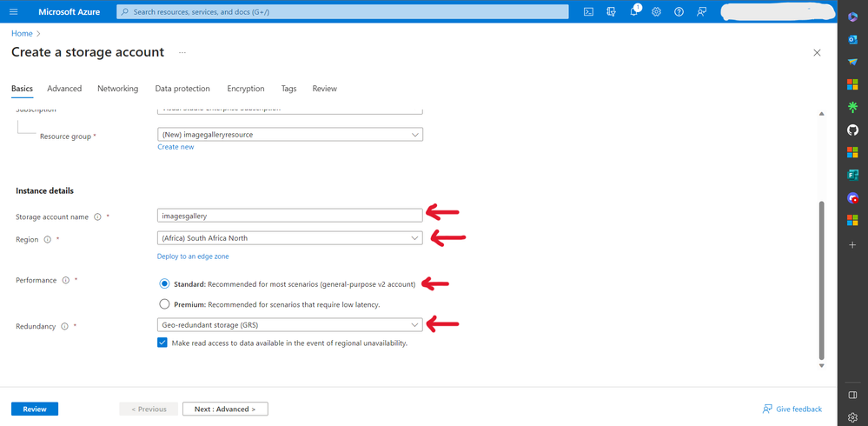
Task: Switch to the Review tab
Action: pos(324,89)
